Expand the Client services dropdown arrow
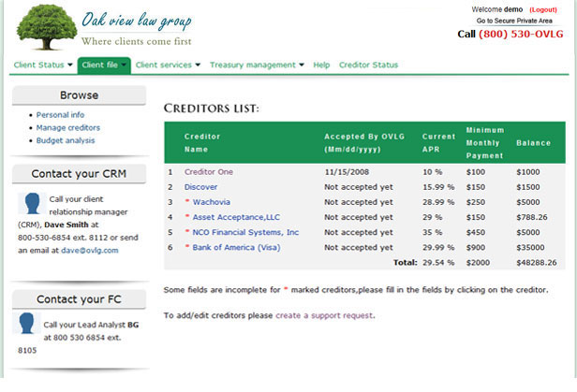The width and height of the screenshot is (577, 392). [198, 65]
